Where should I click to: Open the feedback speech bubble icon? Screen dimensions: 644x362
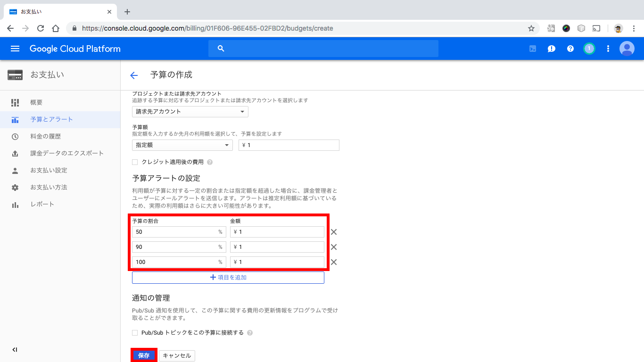tap(551, 49)
